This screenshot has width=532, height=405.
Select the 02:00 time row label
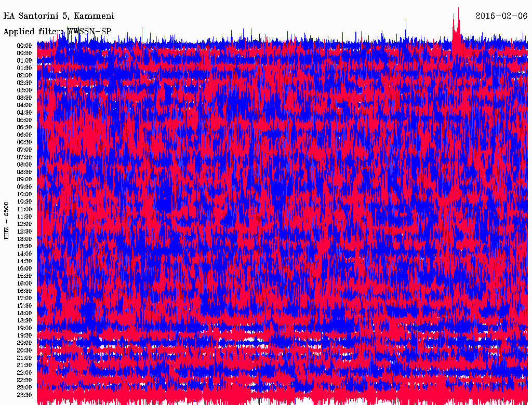pos(24,75)
